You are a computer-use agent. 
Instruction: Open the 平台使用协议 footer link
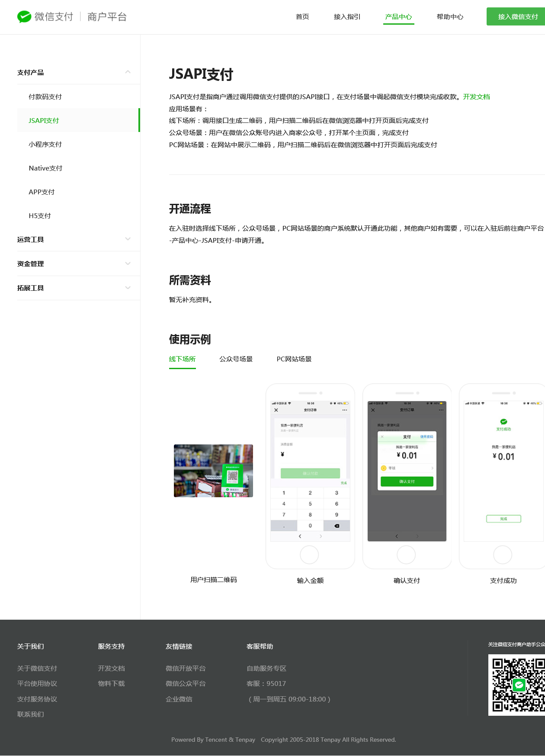pyautogui.click(x=37, y=683)
